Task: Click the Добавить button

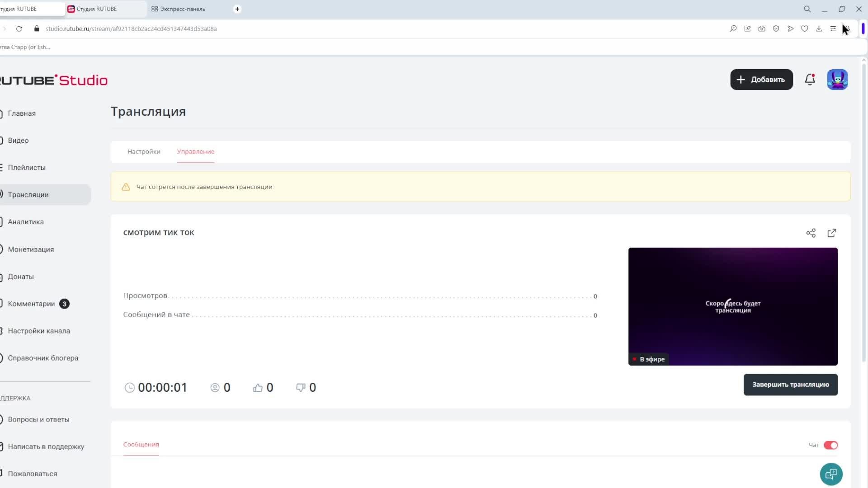Action: (x=761, y=80)
